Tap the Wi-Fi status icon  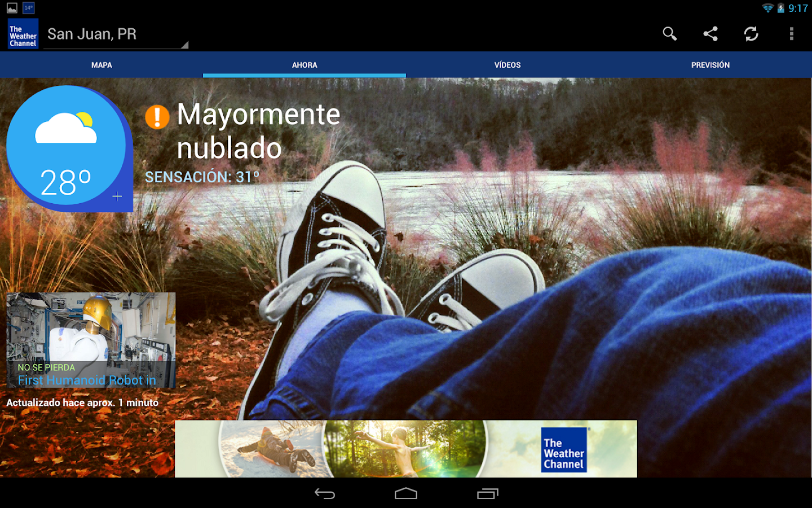click(767, 8)
